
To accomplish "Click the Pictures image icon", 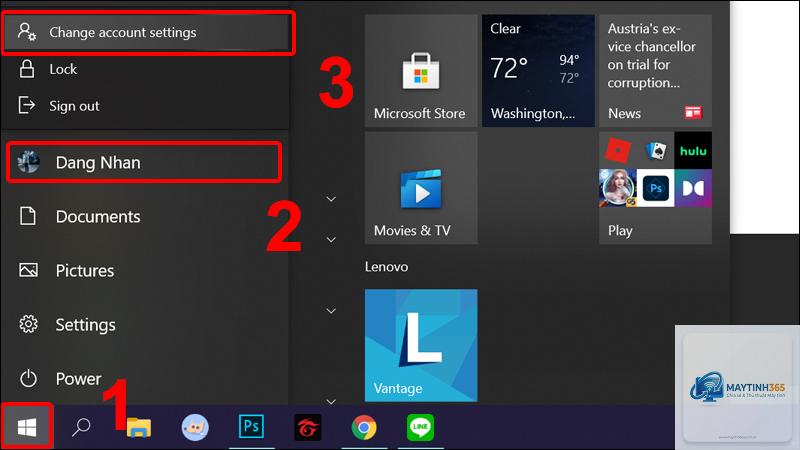I will coord(28,270).
